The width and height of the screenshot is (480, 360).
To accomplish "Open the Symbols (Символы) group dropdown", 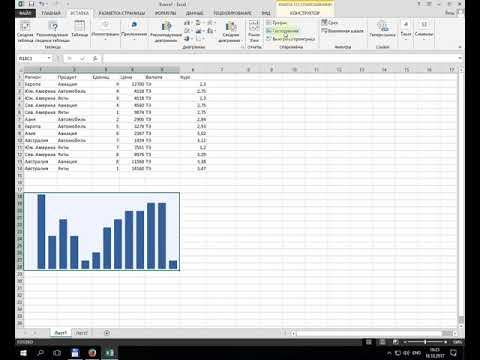I will click(424, 30).
